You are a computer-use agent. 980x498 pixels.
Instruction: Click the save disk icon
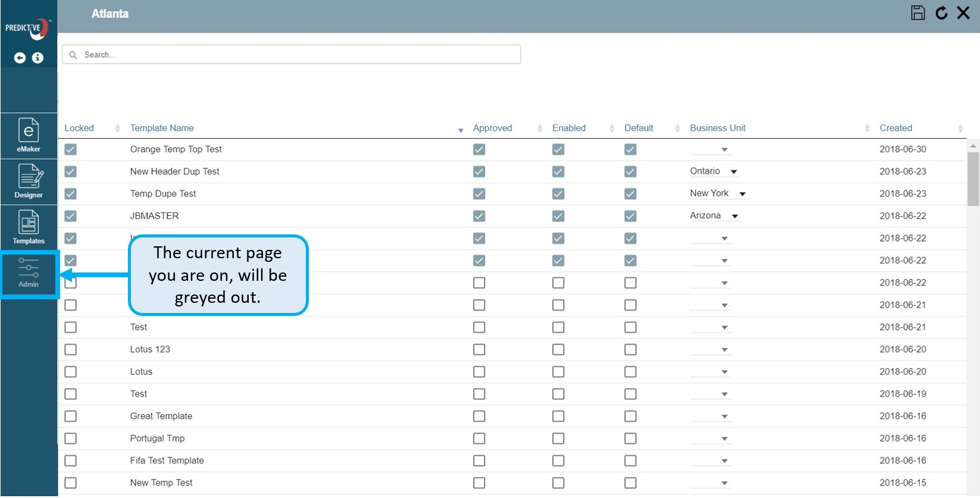point(918,13)
